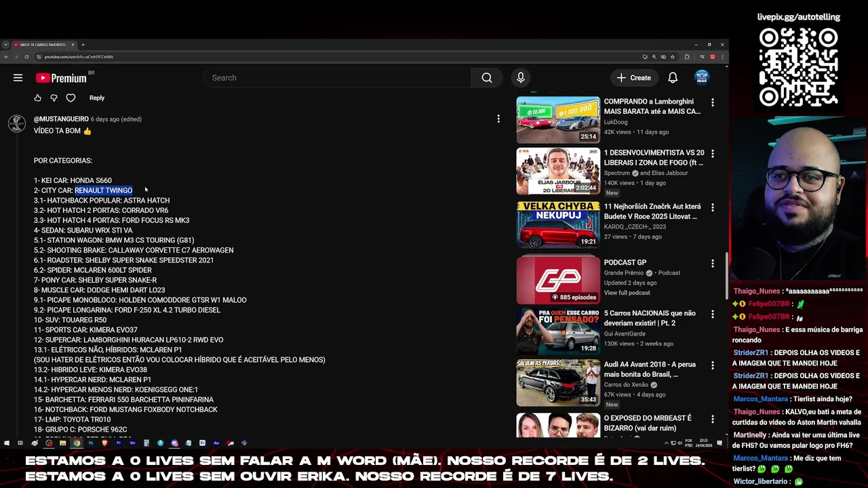Image resolution: width=868 pixels, height=488 pixels.
Task: Click the browser back arrow
Action: (5, 57)
